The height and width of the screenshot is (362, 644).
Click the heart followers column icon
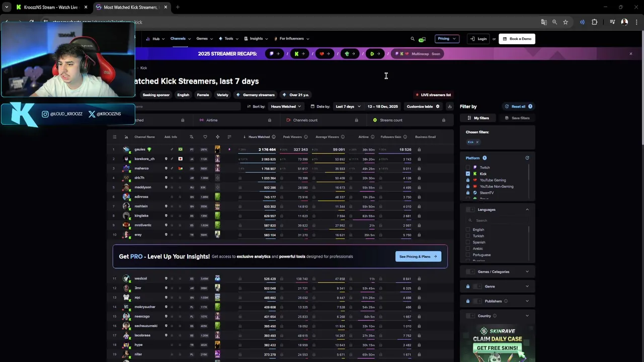click(x=205, y=137)
